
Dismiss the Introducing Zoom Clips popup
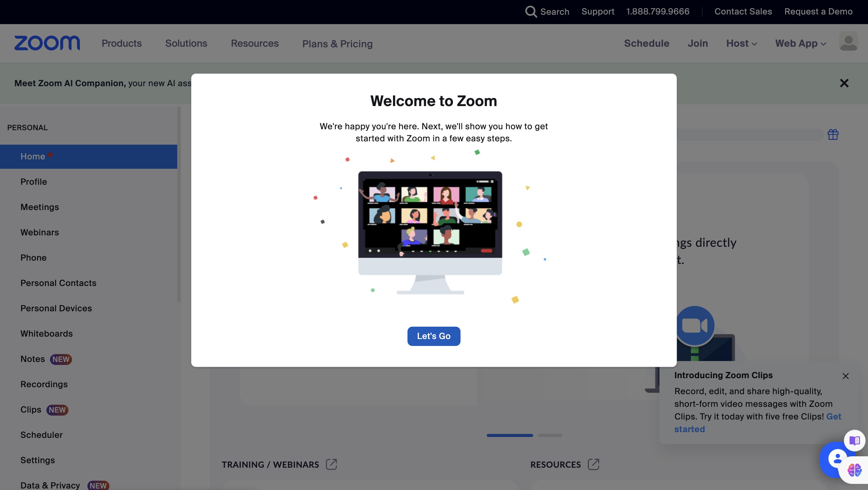pyautogui.click(x=845, y=376)
